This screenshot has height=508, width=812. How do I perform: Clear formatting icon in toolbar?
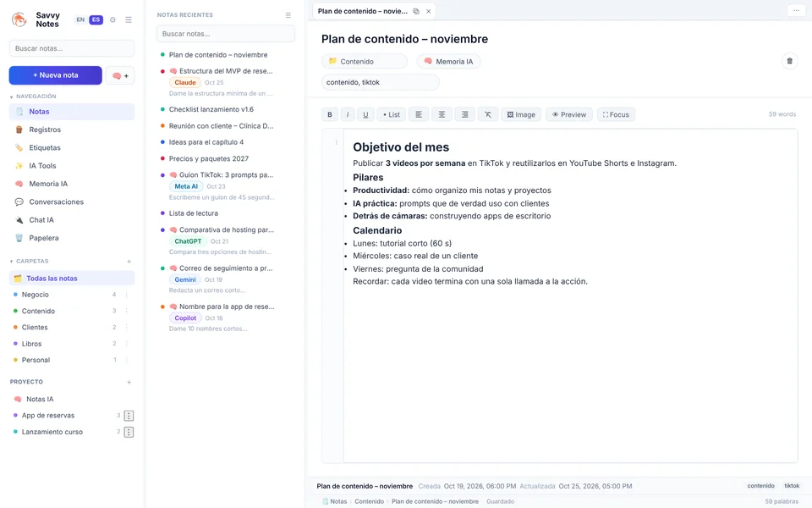tap(488, 114)
